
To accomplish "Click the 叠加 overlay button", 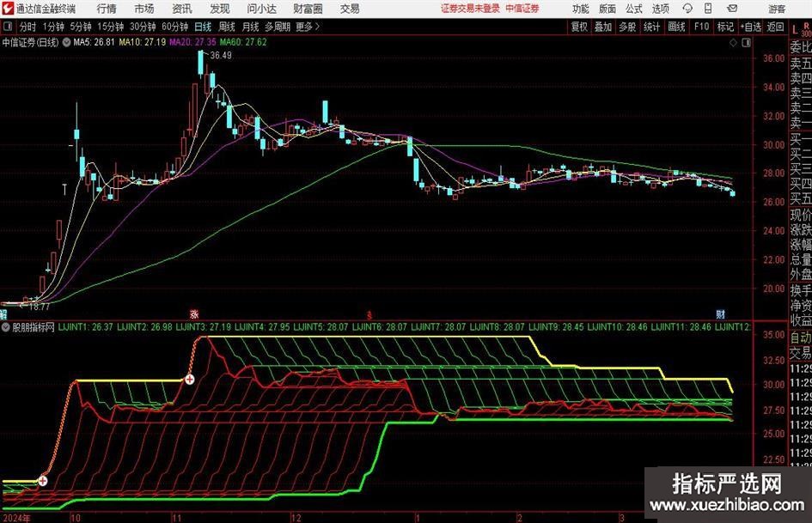I will pyautogui.click(x=603, y=27).
